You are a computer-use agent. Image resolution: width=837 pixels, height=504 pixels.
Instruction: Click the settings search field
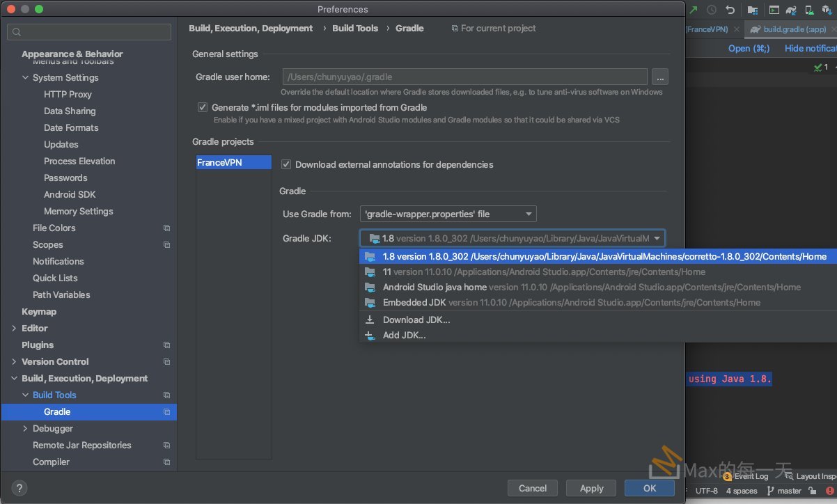click(x=89, y=32)
